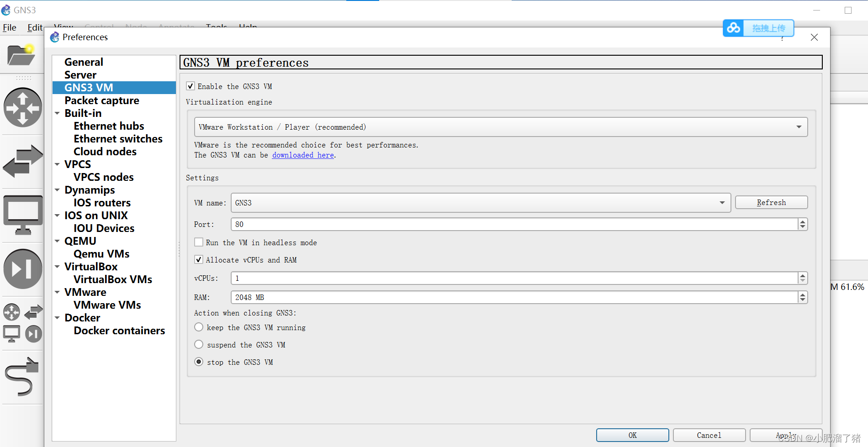Screen dimensions: 868x447
Task: Toggle Allocate vCPUs and RAM checkbox
Action: point(199,259)
